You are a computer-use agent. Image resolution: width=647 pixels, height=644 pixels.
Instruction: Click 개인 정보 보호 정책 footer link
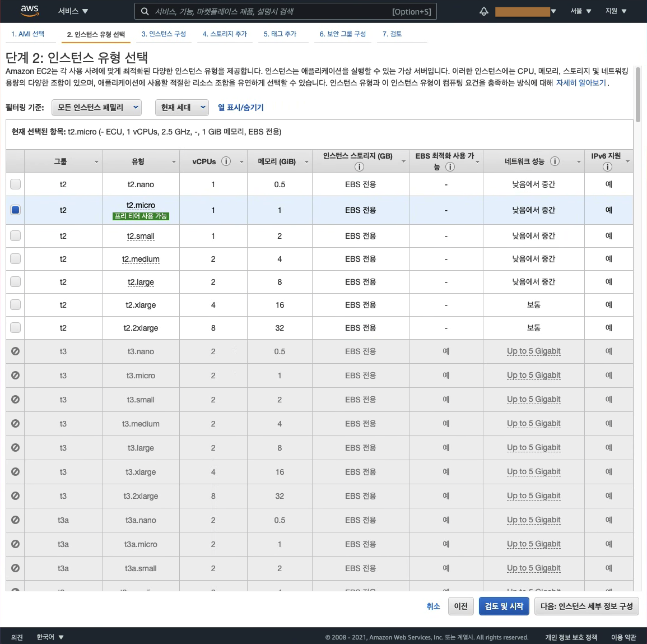pos(571,637)
